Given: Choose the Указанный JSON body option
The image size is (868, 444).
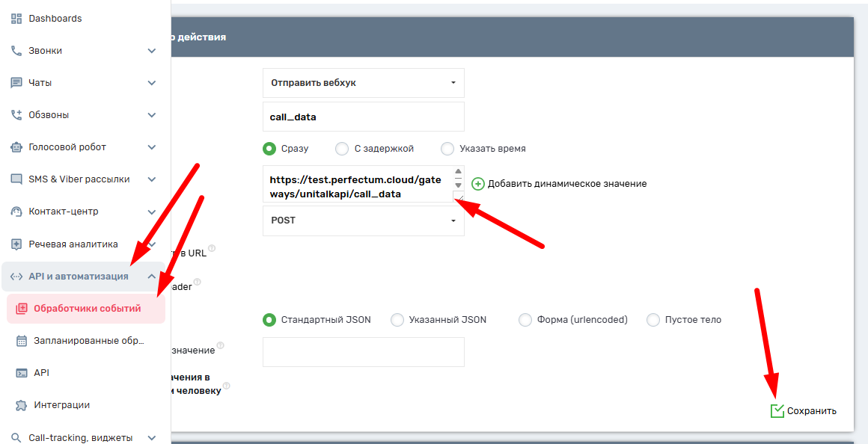Looking at the screenshot, I should 397,320.
